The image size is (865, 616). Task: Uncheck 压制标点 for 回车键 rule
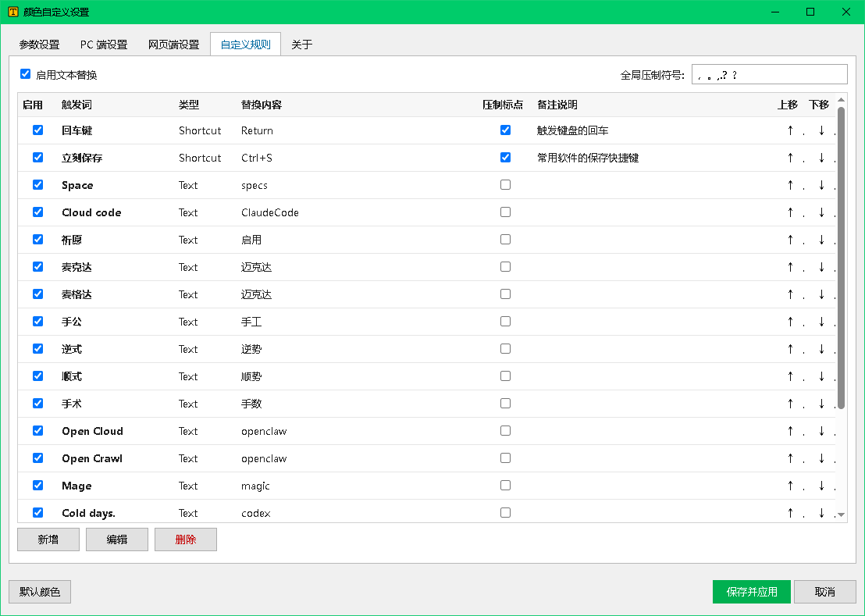coord(505,130)
